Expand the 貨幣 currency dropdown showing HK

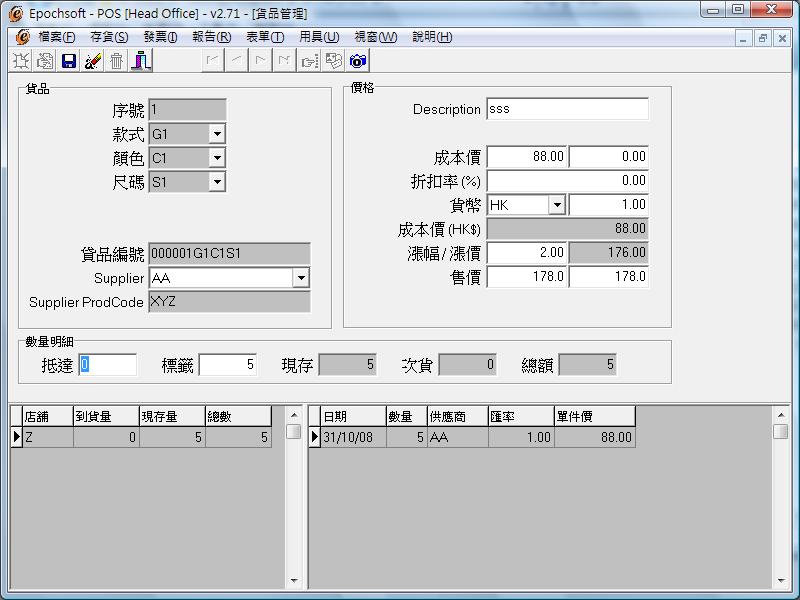557,205
